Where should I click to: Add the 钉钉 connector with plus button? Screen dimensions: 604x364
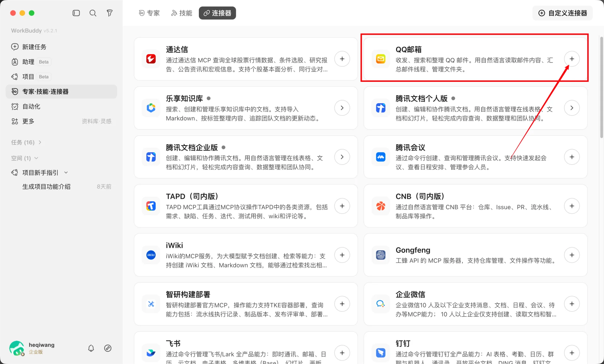[x=572, y=353]
